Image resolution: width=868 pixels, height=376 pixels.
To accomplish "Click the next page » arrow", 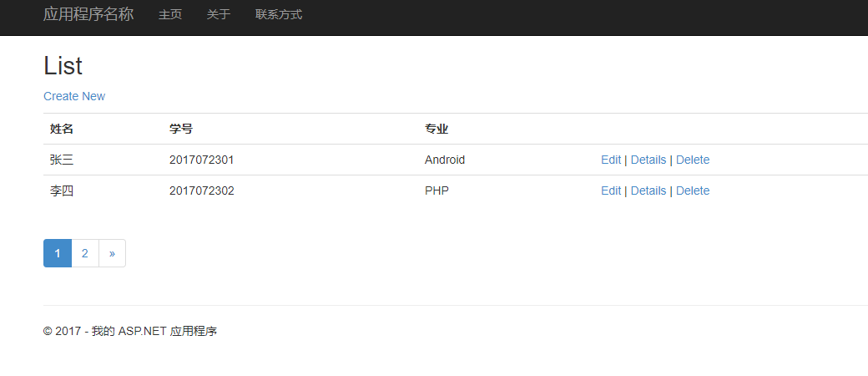I will tap(112, 253).
